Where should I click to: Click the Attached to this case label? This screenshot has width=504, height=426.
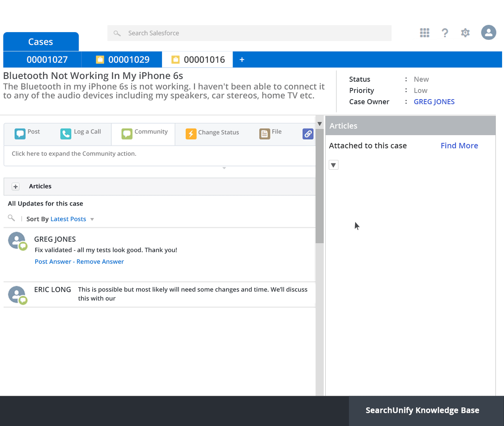[x=368, y=146]
